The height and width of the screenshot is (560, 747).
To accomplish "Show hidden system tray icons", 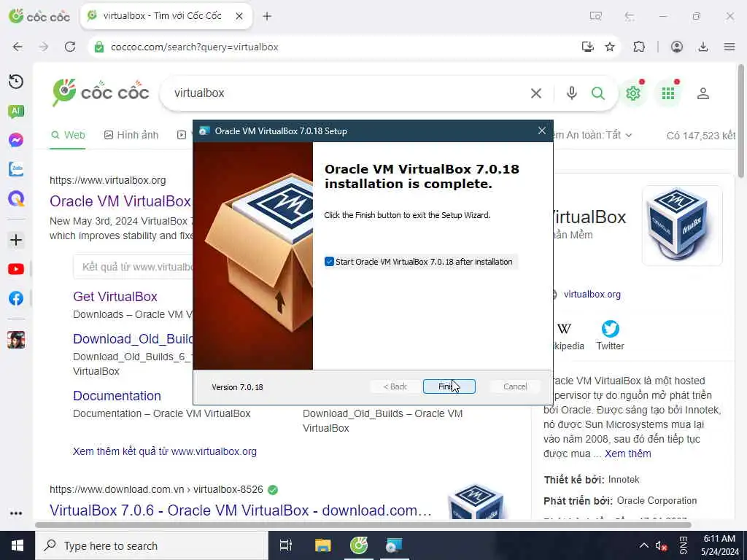I will coord(643,545).
